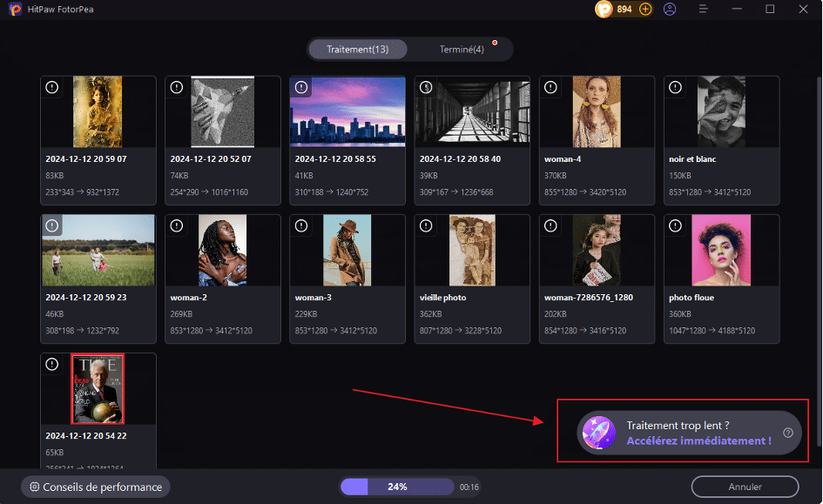Open Conseils de performance
The height and width of the screenshot is (504, 823).
click(x=96, y=487)
